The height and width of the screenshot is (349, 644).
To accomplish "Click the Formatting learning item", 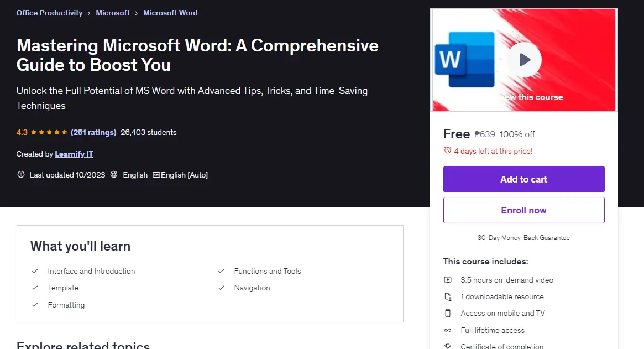I will tap(66, 305).
